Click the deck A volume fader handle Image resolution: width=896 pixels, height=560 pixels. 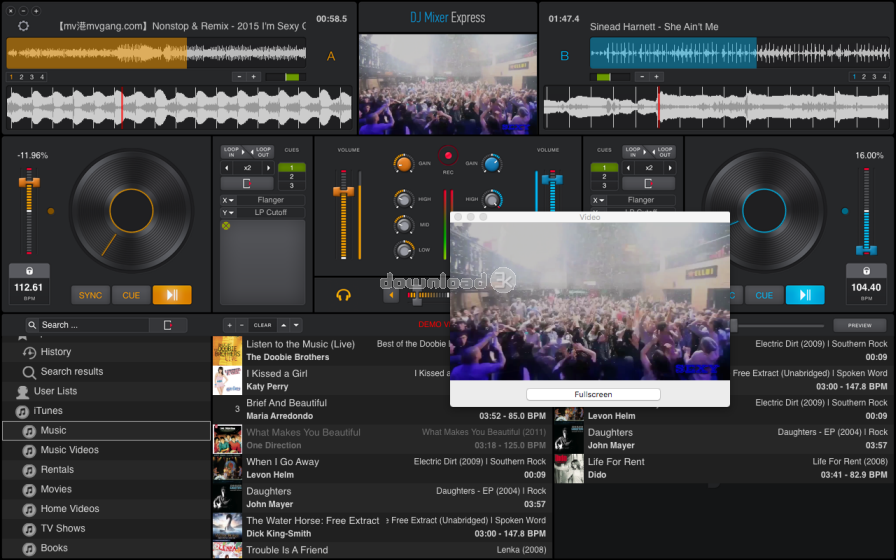pos(343,191)
